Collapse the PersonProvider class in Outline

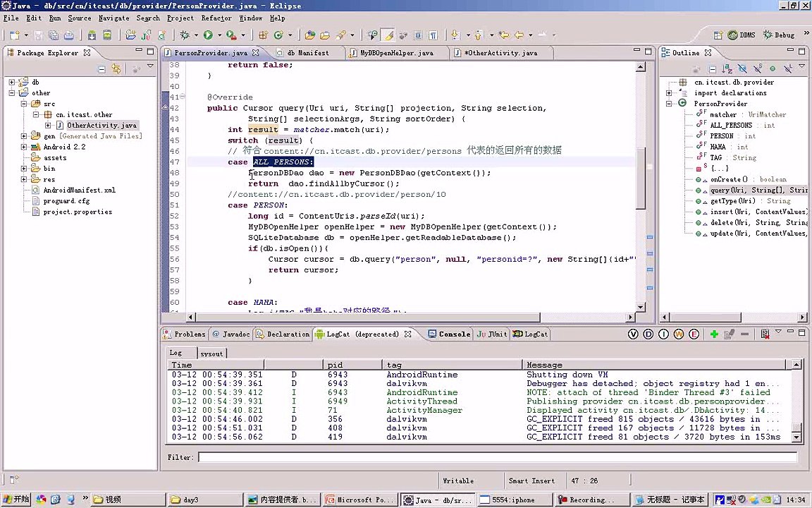[670, 104]
